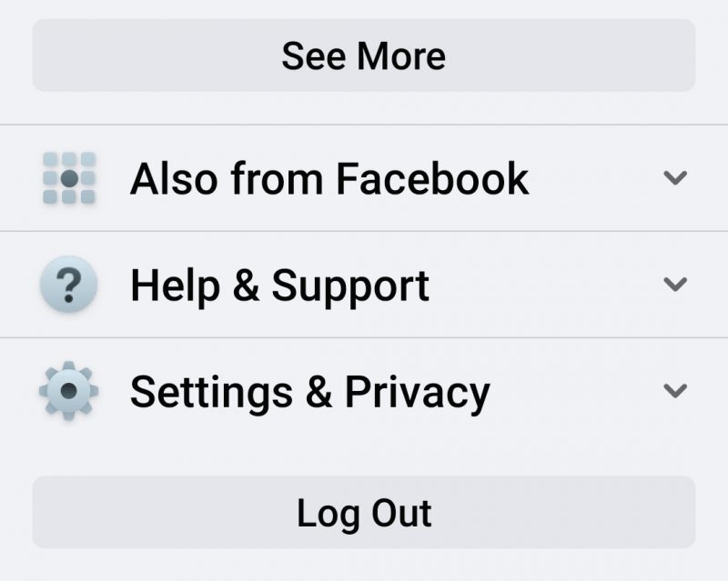728x581 pixels.
Task: Tap the Also from Facebook grid icon
Action: (69, 178)
